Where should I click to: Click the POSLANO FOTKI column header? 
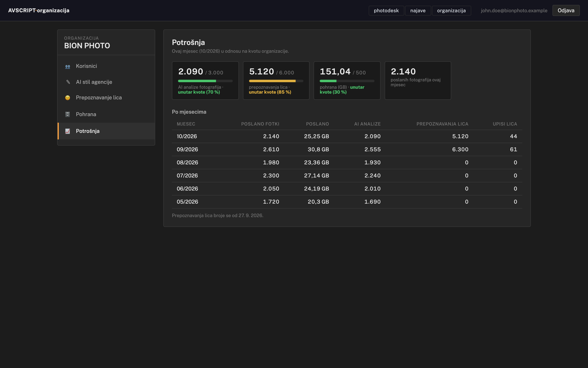tap(260, 124)
